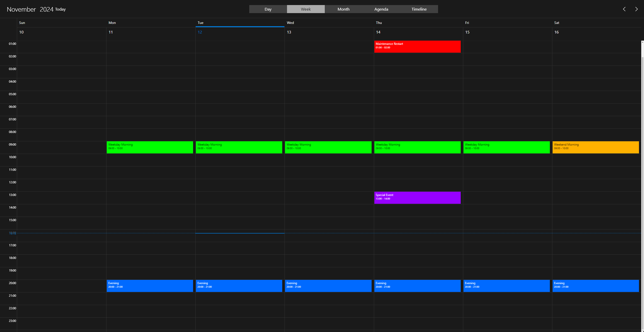Open the Month view tab
This screenshot has height=332, width=644.
point(343,9)
